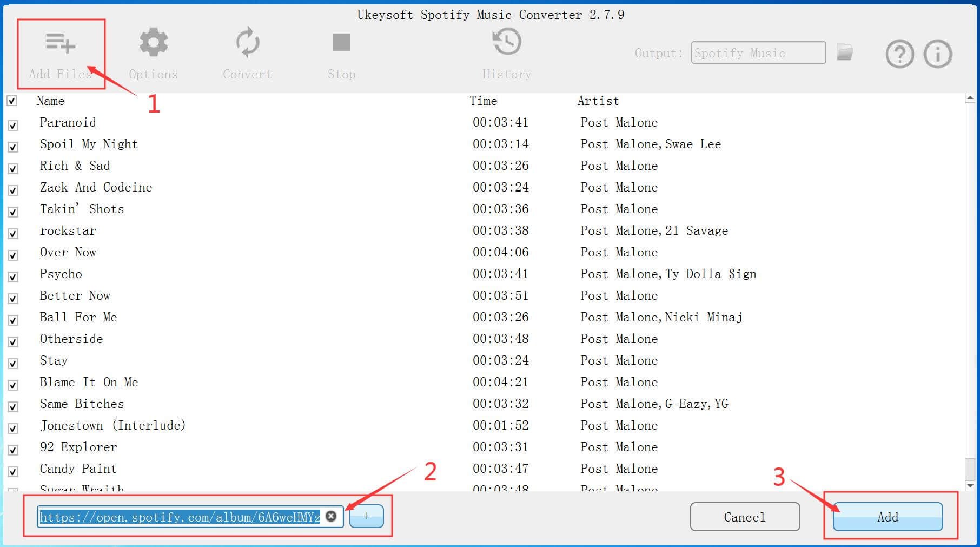Click the Output path field Spotify Music
Image resolution: width=980 pixels, height=547 pixels.
tap(758, 52)
